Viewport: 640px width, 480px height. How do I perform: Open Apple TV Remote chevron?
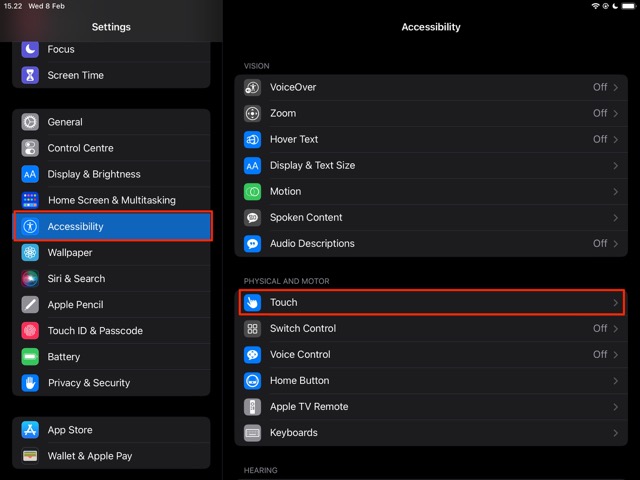616,407
